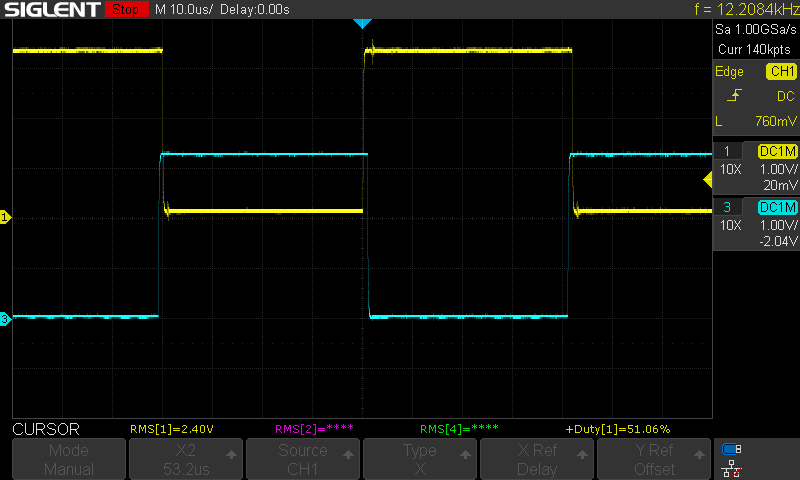The width and height of the screenshot is (800, 480).
Task: Select the X2 53.2us cursor softkey
Action: point(185,460)
